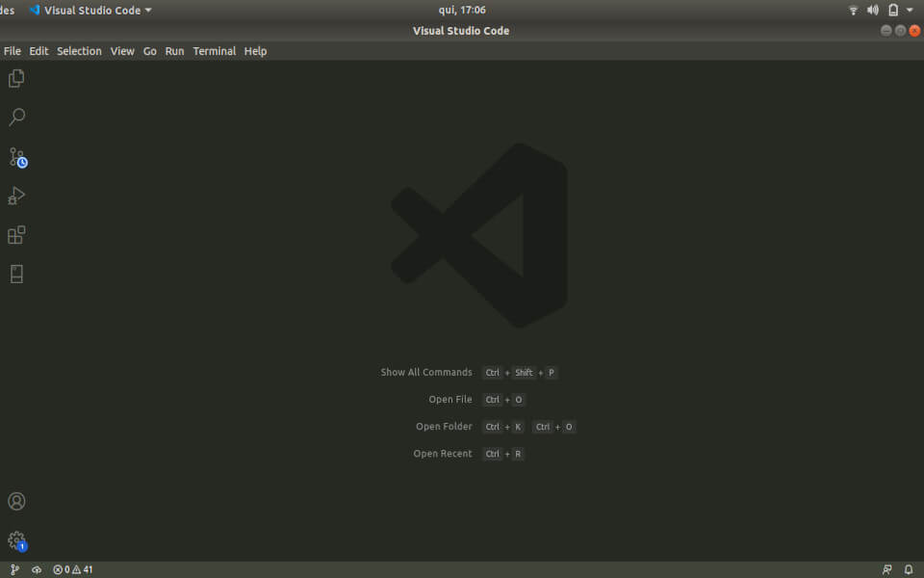Viewport: 924px width, 578px height.
Task: Minimize the Visual Studio Code window
Action: 886,31
